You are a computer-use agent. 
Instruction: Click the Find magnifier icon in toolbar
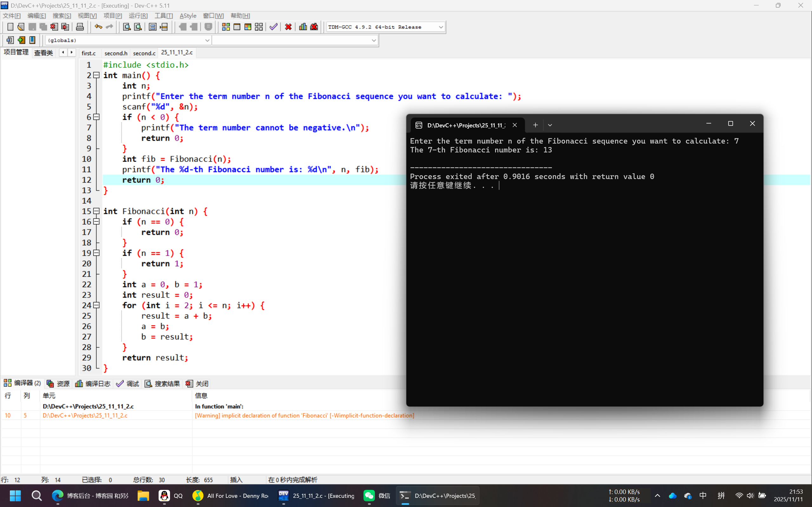click(127, 27)
